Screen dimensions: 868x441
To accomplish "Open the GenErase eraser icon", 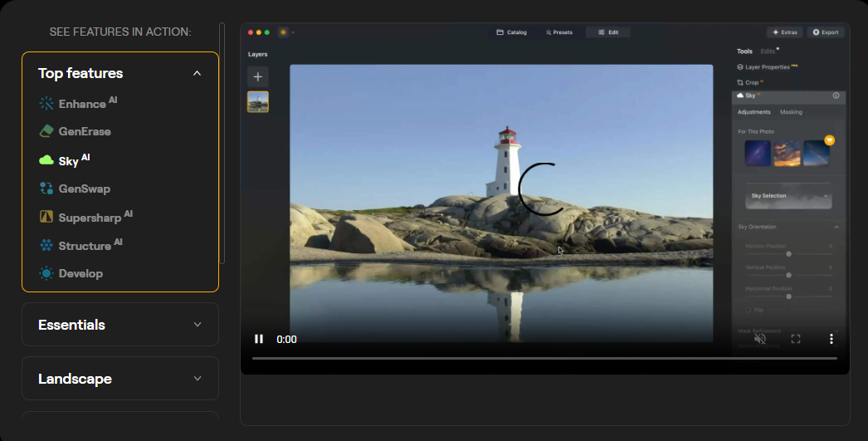I will tap(46, 131).
